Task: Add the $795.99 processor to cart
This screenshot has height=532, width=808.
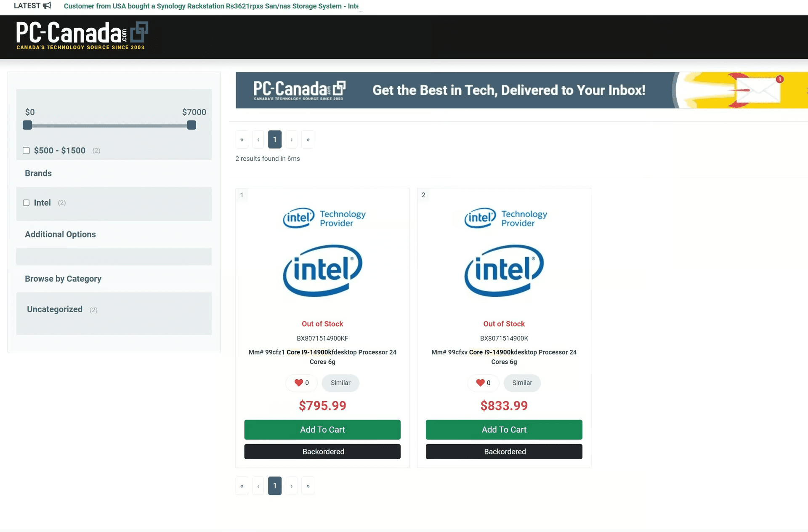Action: [x=322, y=430]
